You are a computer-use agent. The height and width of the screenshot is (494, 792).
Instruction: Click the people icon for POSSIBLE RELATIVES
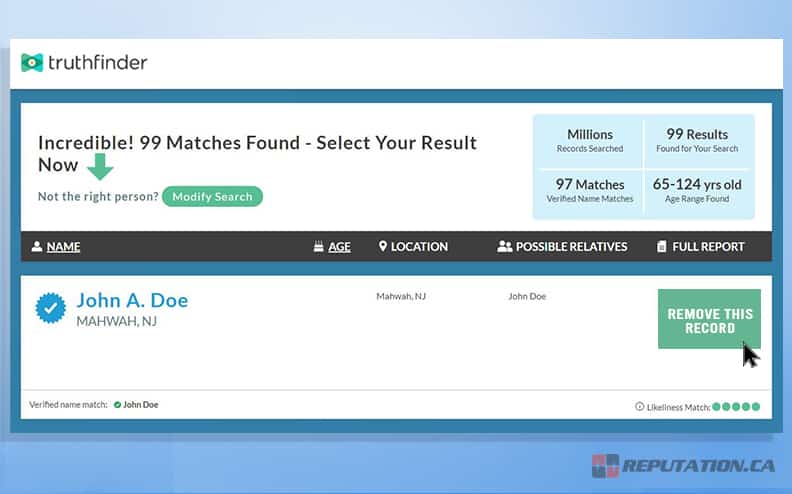pos(504,247)
